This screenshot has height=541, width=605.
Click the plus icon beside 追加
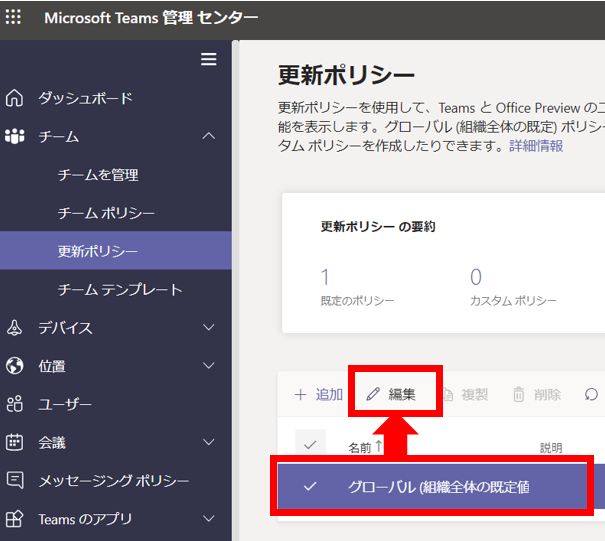click(x=300, y=395)
